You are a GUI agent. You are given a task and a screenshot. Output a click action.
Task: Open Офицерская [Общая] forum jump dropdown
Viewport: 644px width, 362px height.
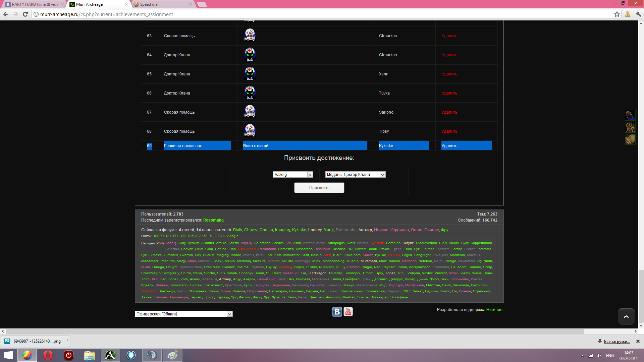click(183, 314)
